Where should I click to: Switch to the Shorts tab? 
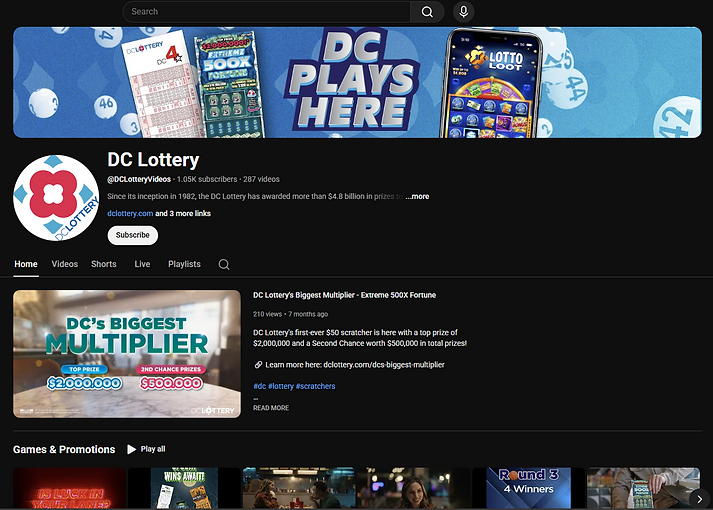point(104,264)
